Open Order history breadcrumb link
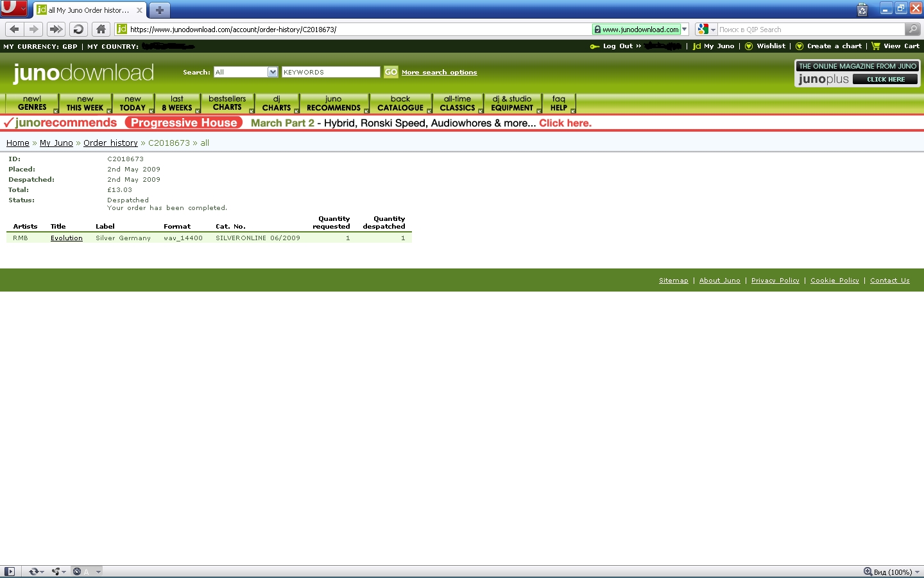Screen dimensions: 924x578 point(110,143)
